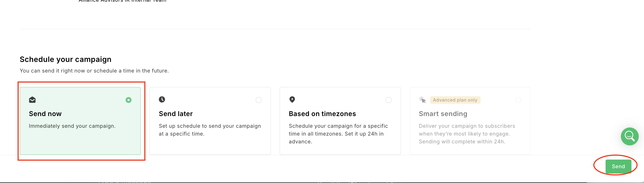Click the sparkle cursor Smart sending icon
The width and height of the screenshot is (644, 183).
coord(423,100)
